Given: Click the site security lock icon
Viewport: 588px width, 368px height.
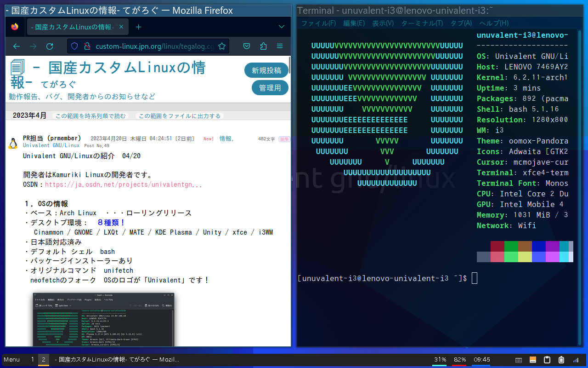Looking at the screenshot, I should pos(86,46).
